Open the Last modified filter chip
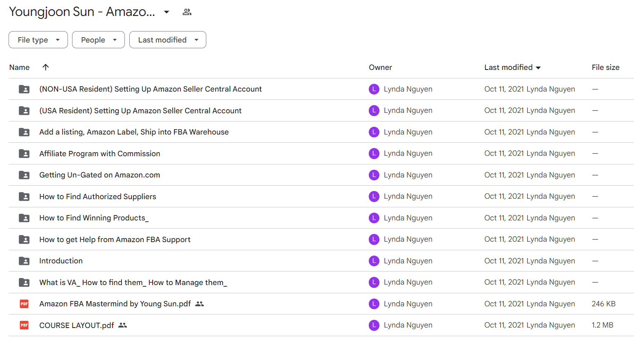 pyautogui.click(x=168, y=40)
